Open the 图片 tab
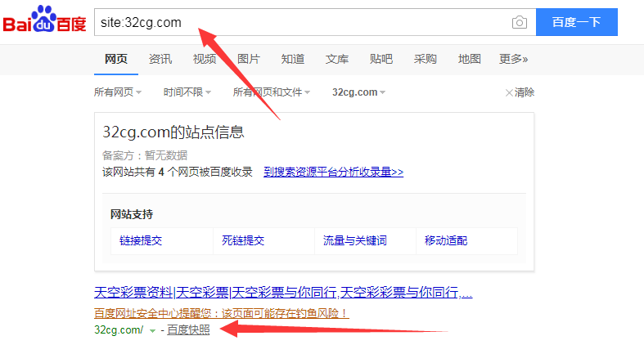 [x=249, y=60]
